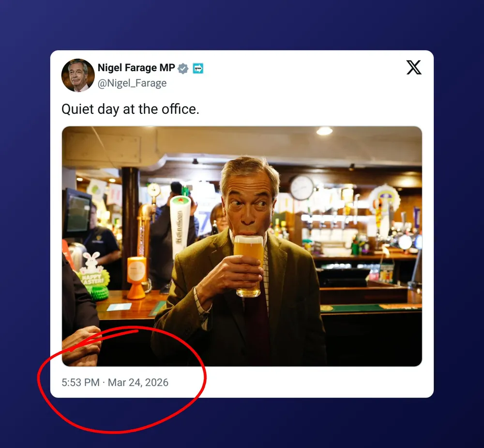
Task: Click the monitor screen at photo's left
Action: (x=77, y=214)
